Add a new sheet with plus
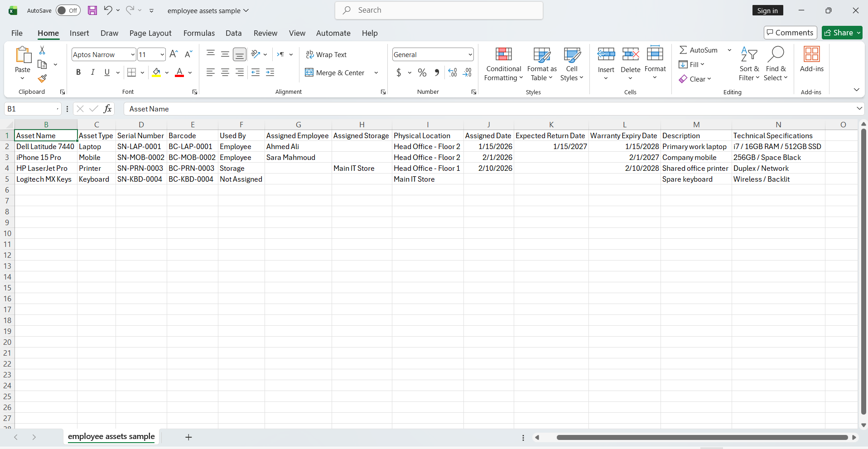868x449 pixels. (189, 437)
